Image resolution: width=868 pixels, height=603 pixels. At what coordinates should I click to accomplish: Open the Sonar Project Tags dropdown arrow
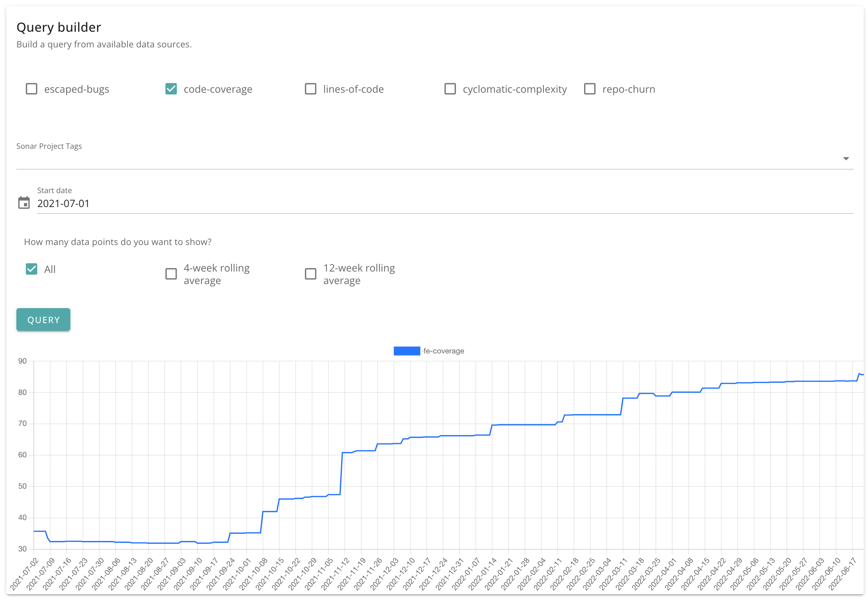(846, 159)
